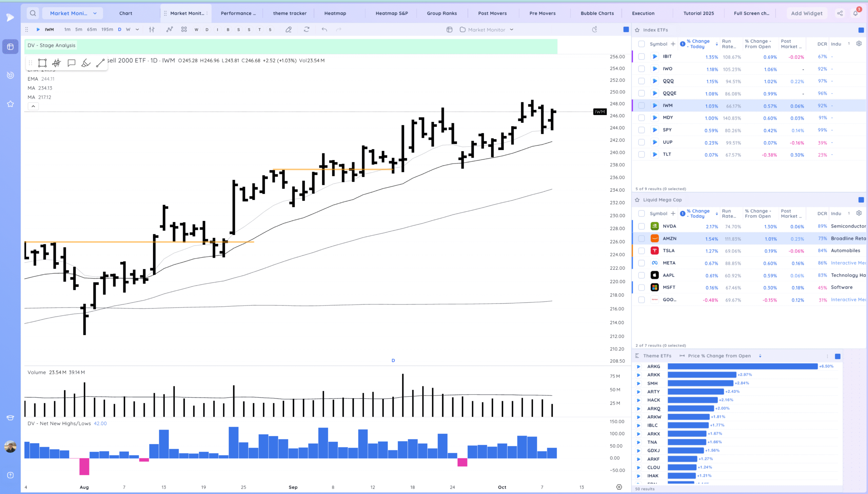The height and width of the screenshot is (494, 868).
Task: Open the indicators line-graph icon
Action: [170, 29]
